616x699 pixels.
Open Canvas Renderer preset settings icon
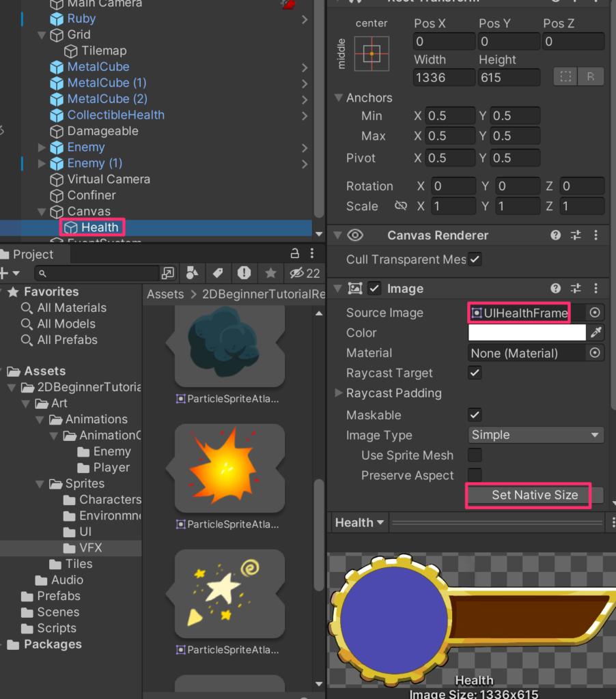tap(576, 235)
